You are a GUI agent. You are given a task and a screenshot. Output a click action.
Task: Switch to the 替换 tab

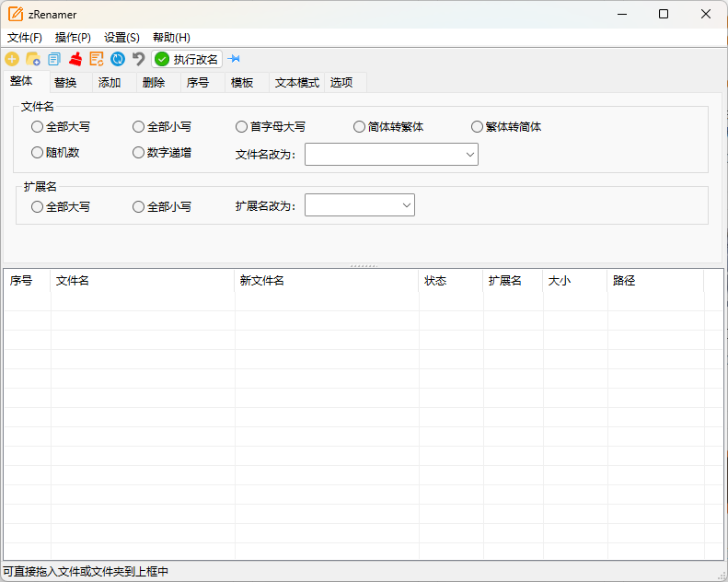[65, 83]
